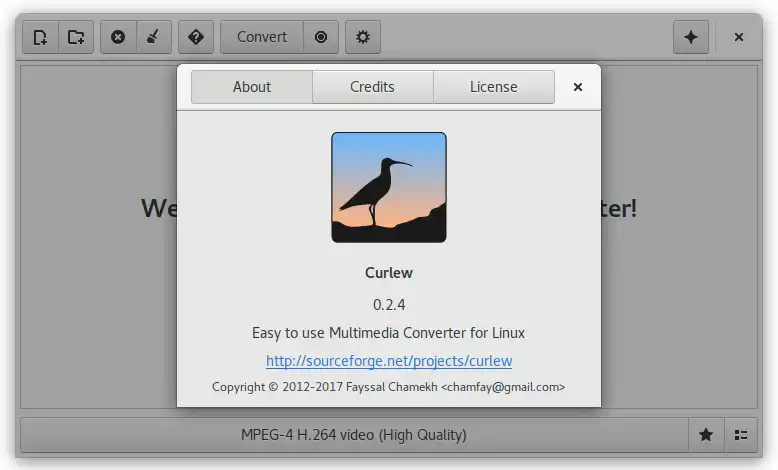The image size is (778, 470).
Task: Click the version number 0.2.4
Action: coord(389,304)
